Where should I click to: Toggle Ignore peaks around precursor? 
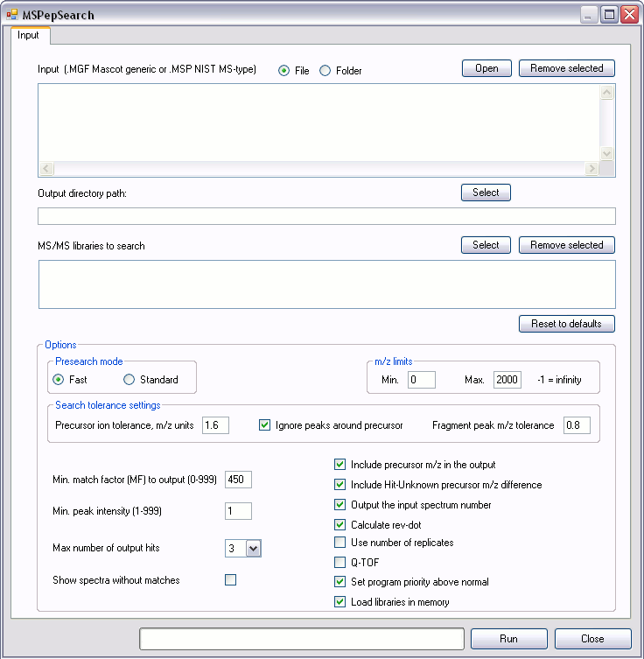[265, 425]
